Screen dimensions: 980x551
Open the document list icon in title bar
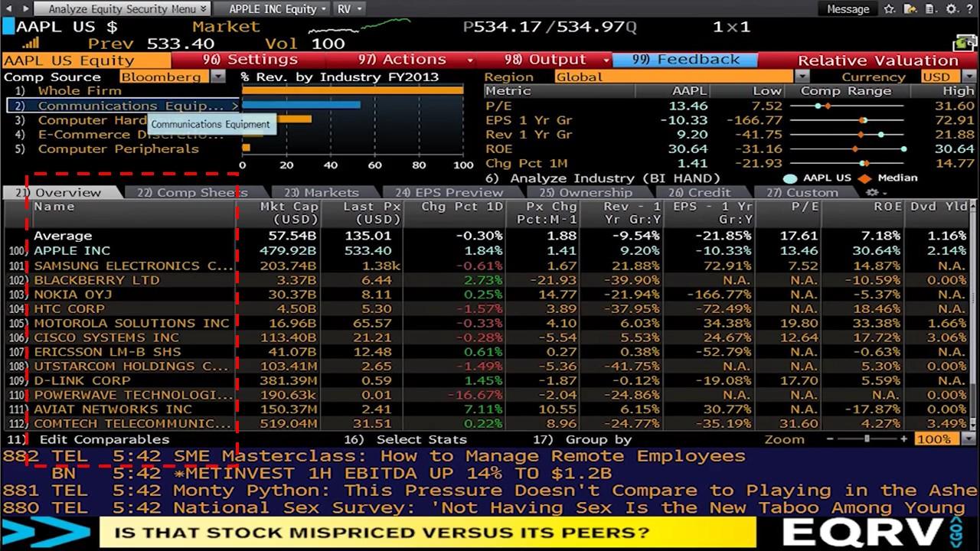pos(930,9)
